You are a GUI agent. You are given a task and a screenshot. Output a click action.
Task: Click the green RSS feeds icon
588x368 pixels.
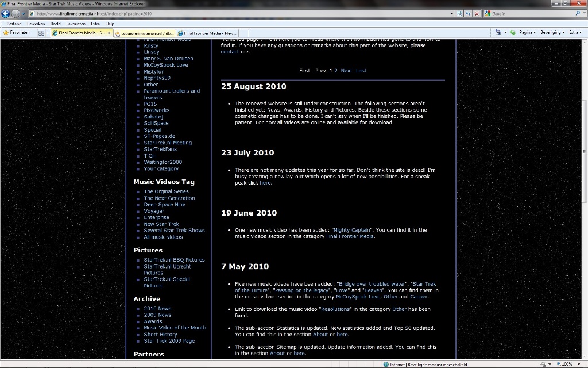pyautogui.click(x=513, y=32)
